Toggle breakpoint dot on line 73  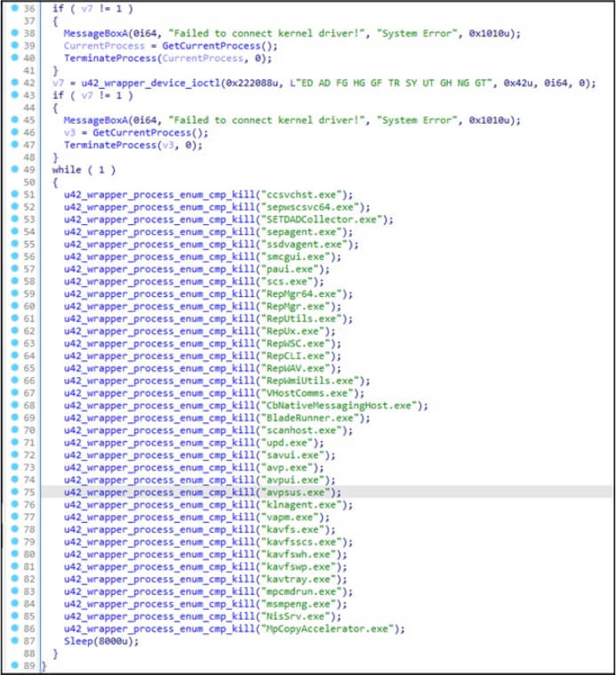tap(14, 467)
